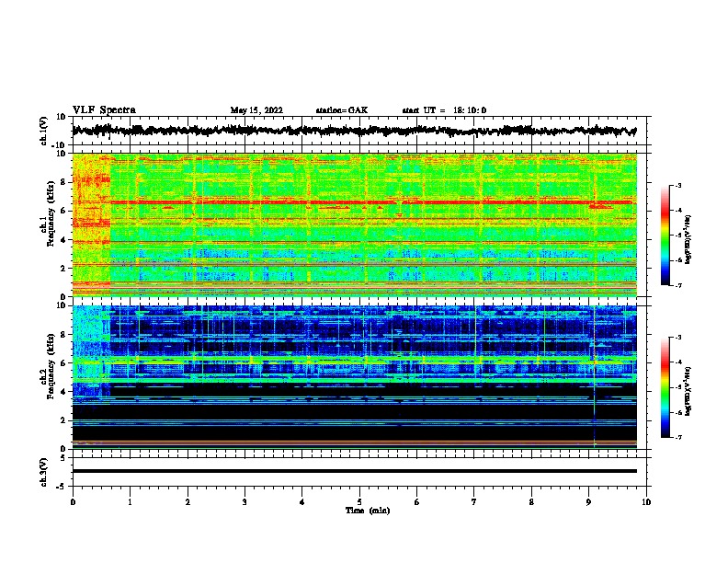Click time axis tick label "5"
This screenshot has width=728, height=563.
(x=359, y=502)
